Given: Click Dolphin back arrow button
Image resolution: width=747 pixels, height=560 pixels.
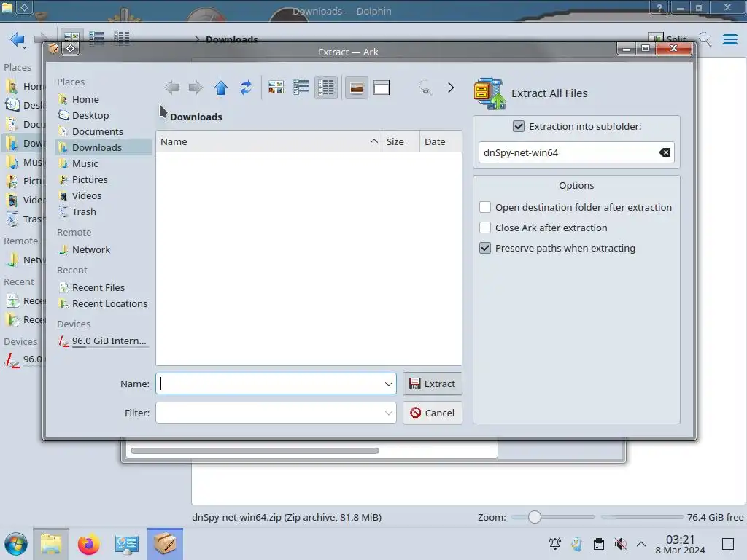Looking at the screenshot, I should point(18,39).
